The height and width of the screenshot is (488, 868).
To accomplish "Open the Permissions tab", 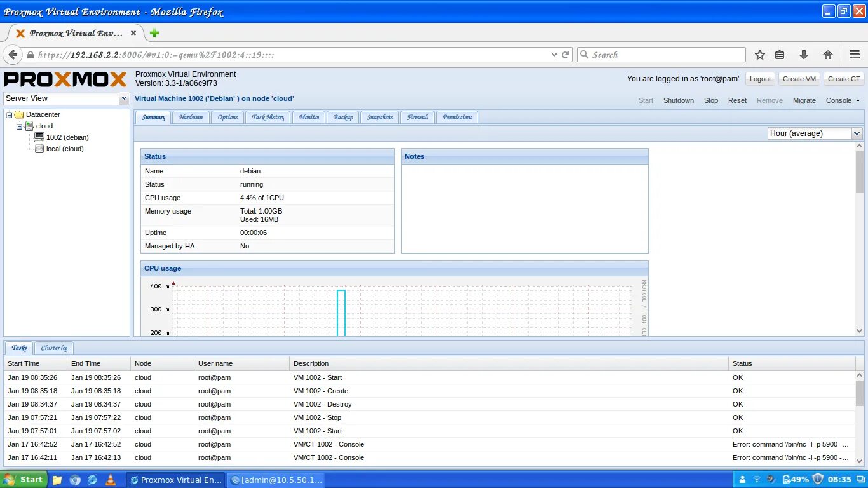I will (x=458, y=117).
